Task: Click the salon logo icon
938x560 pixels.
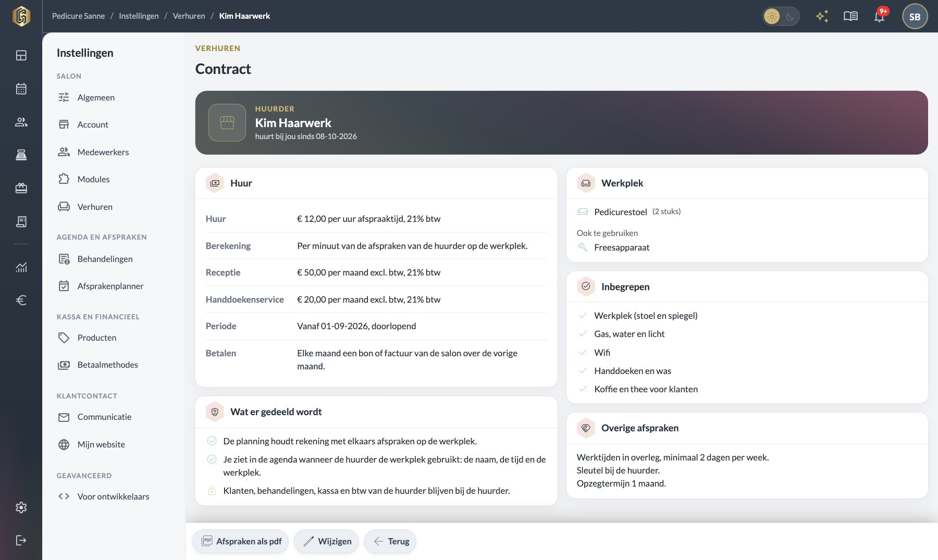Action: click(21, 16)
